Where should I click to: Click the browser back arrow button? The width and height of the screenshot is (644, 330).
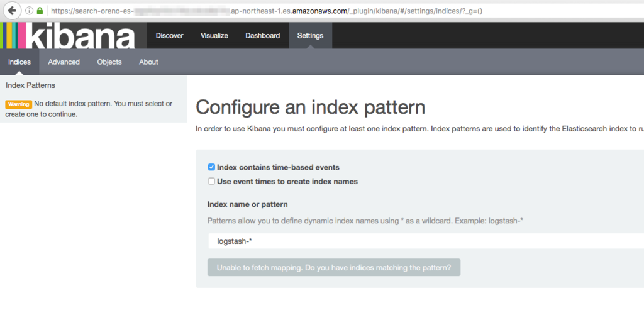[12, 11]
